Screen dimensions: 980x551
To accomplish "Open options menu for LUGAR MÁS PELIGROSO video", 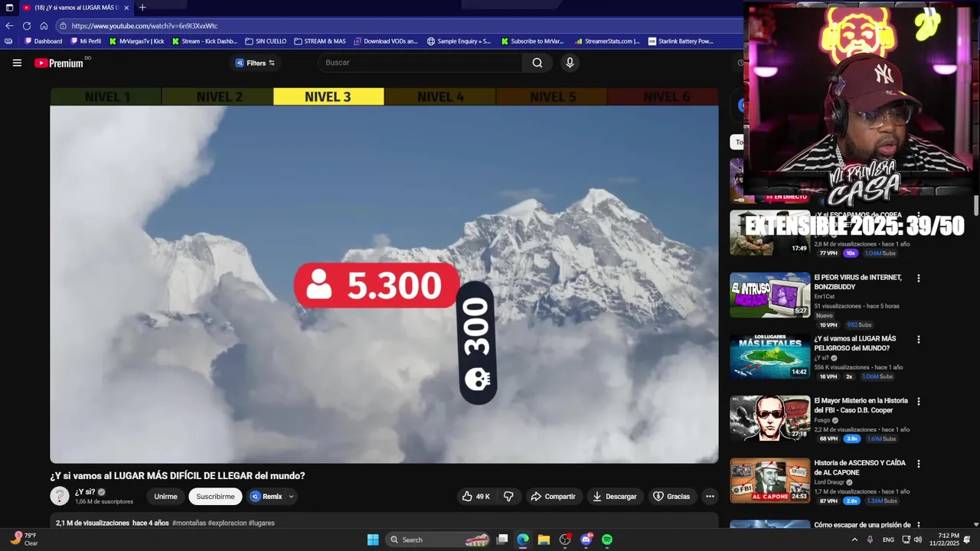I will pos(919,340).
